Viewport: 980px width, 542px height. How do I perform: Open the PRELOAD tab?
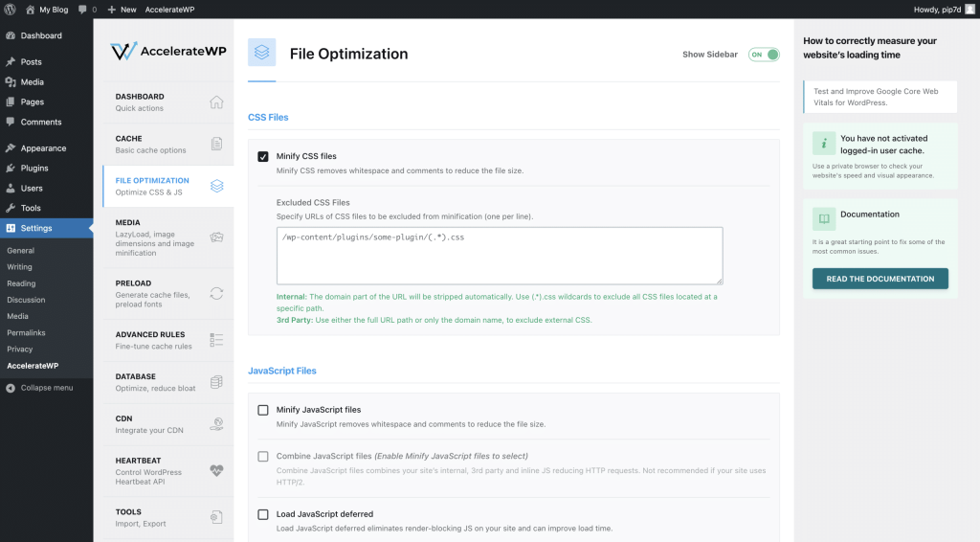point(168,293)
